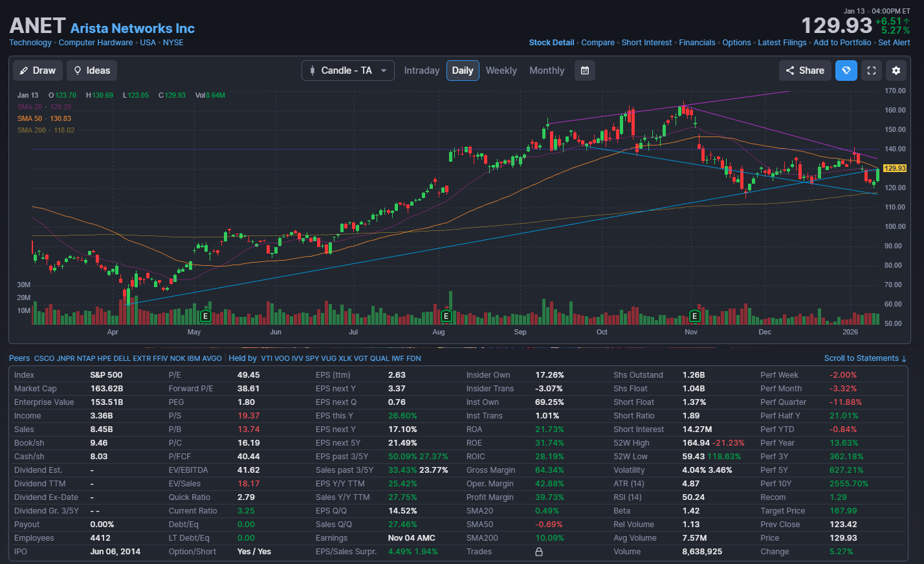Set Alert for this stock
Viewport: 924px width, 564px height.
(x=894, y=43)
